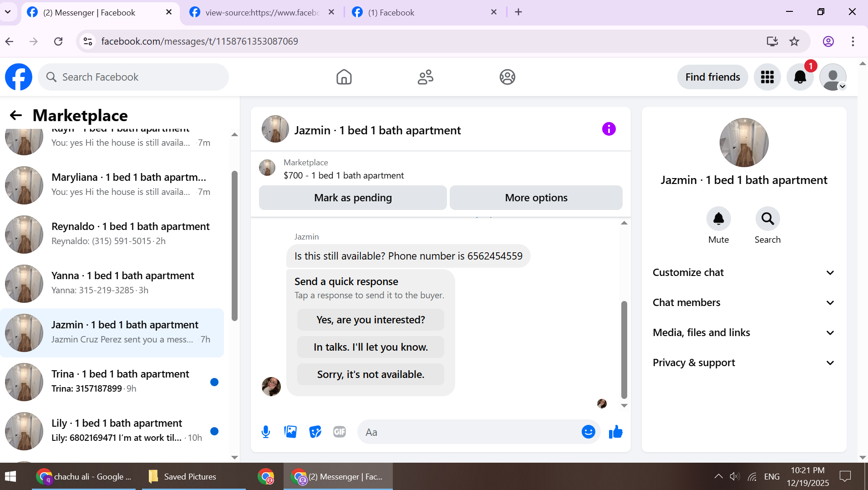This screenshot has height=490, width=868.
Task: Click the Aa message input box
Action: click(469, 432)
